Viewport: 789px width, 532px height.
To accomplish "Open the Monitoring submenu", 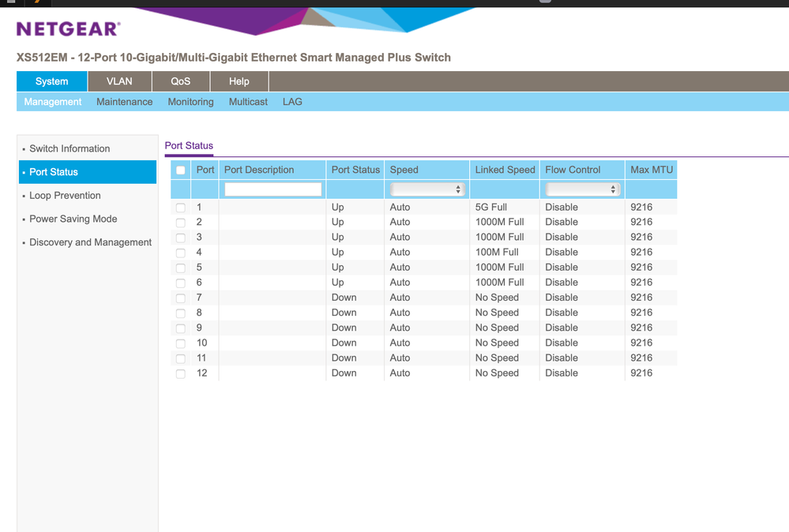I will (190, 102).
